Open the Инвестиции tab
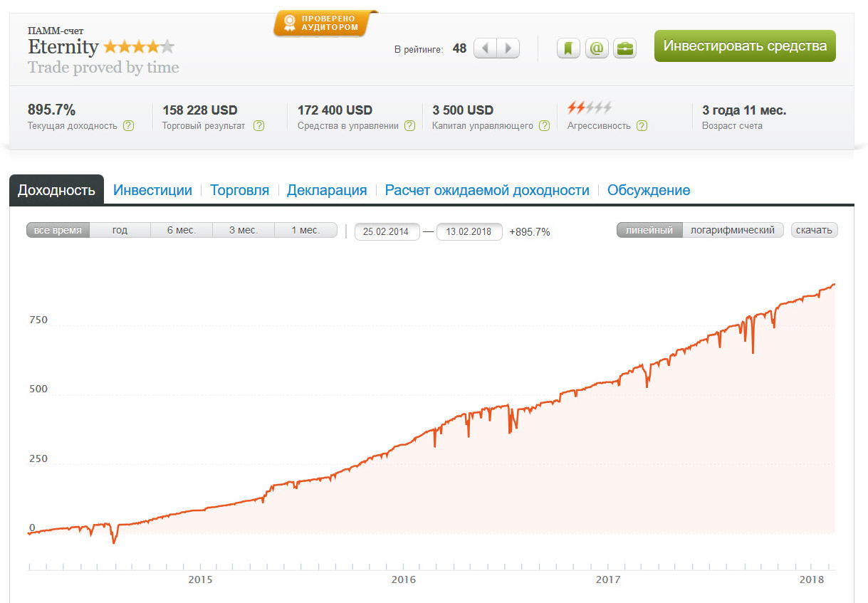The height and width of the screenshot is (603, 868). click(x=153, y=190)
